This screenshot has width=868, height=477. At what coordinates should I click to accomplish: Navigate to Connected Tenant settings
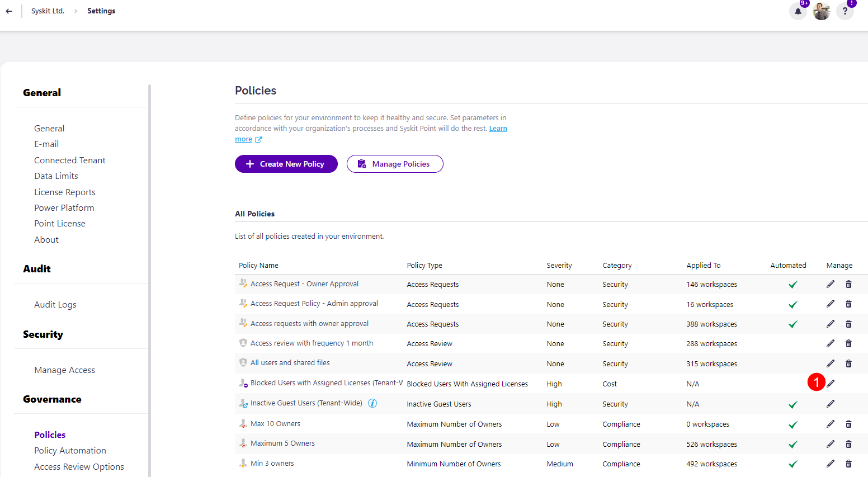[69, 160]
